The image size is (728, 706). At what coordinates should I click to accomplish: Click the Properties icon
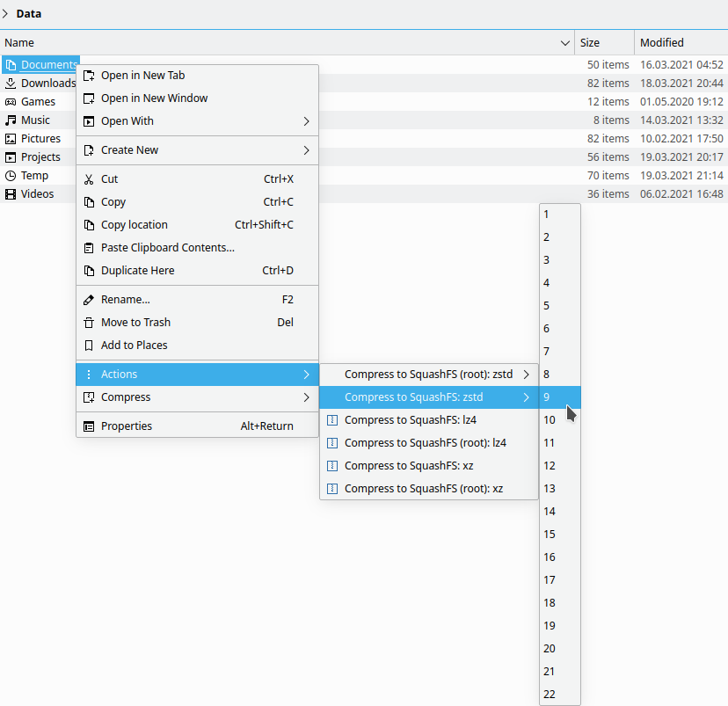pos(89,426)
